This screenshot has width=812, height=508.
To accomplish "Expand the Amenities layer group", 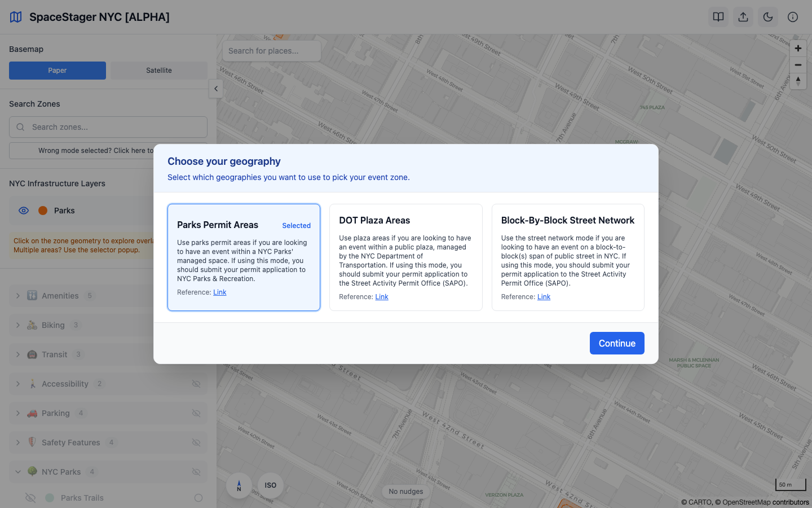I will [17, 295].
